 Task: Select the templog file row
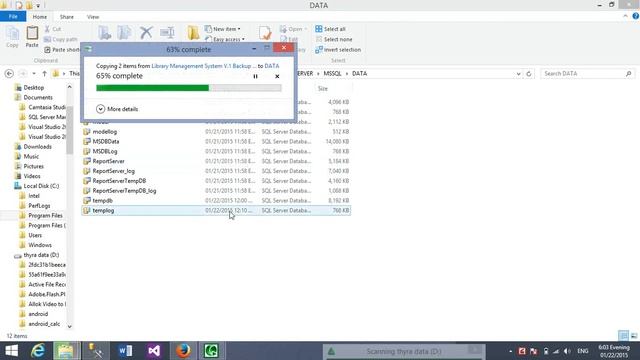coord(216,211)
